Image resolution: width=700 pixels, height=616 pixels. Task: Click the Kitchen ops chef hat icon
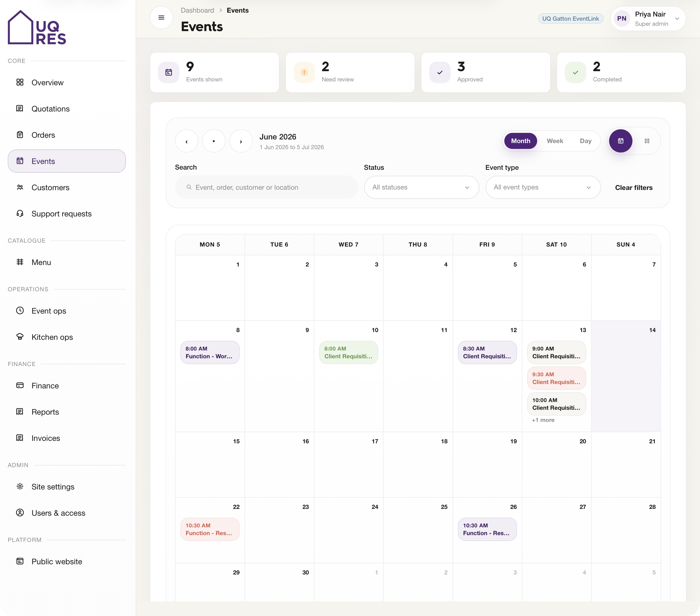click(20, 337)
